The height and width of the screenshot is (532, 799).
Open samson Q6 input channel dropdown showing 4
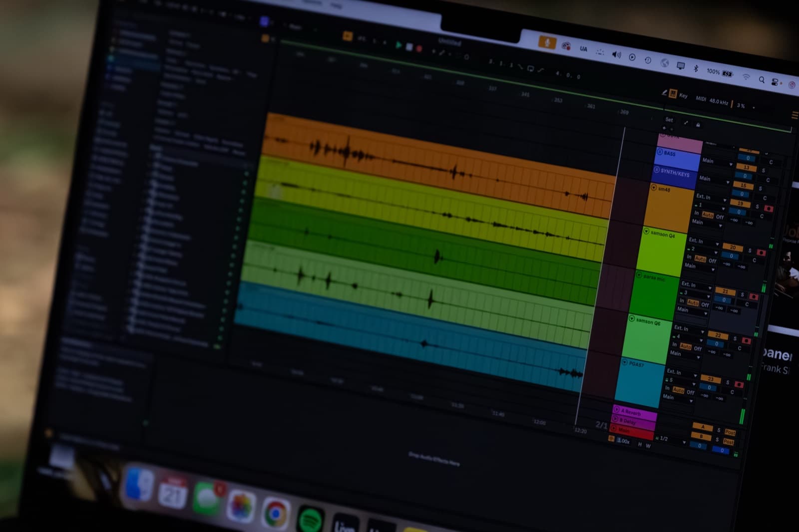(688, 338)
